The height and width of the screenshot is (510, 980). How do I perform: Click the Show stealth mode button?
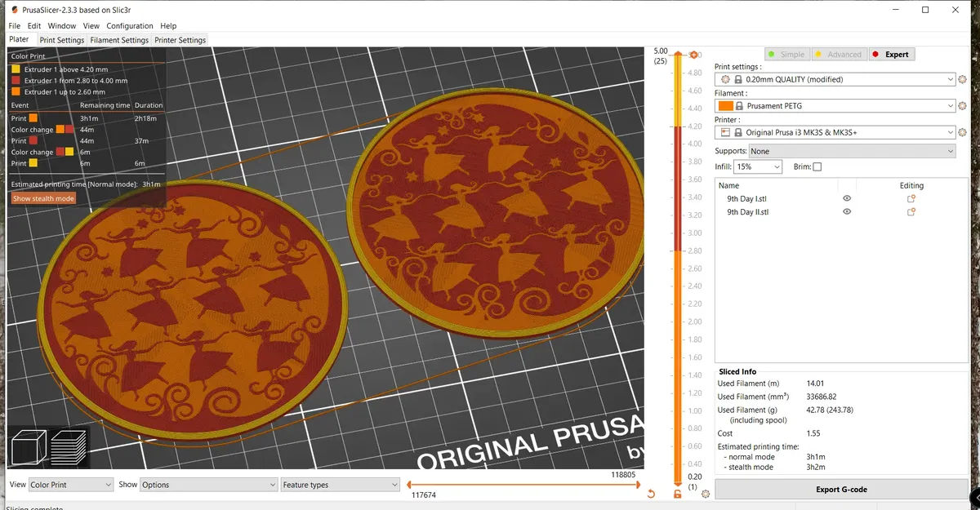point(43,198)
